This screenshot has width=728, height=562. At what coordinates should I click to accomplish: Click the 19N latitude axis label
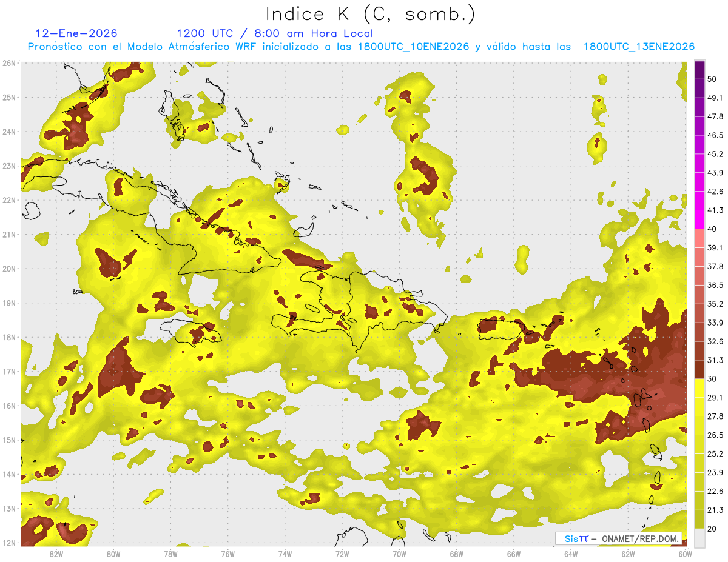[9, 303]
